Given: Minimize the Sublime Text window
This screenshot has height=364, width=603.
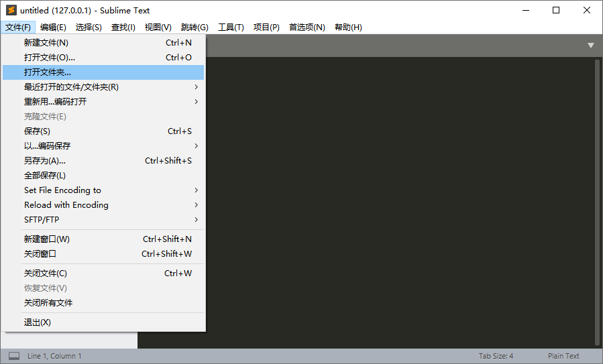Looking at the screenshot, I should pyautogui.click(x=526, y=10).
